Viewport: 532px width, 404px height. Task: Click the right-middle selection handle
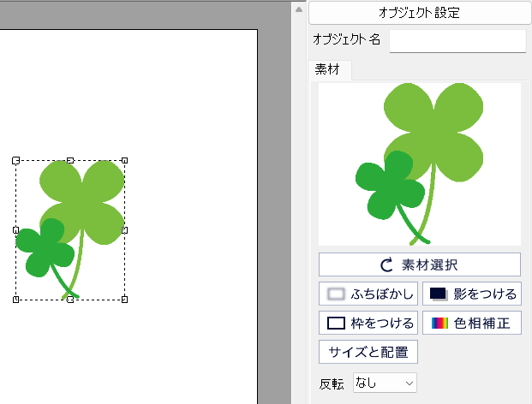124,230
